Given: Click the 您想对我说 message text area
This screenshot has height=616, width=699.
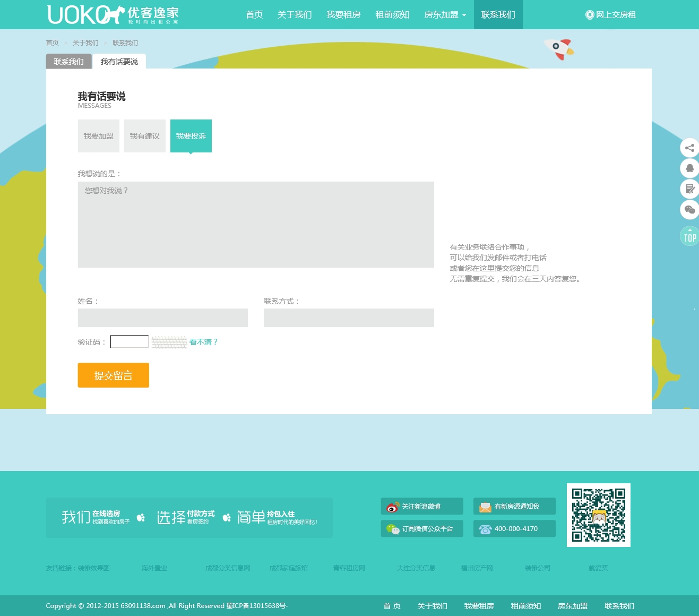Looking at the screenshot, I should coord(256,225).
